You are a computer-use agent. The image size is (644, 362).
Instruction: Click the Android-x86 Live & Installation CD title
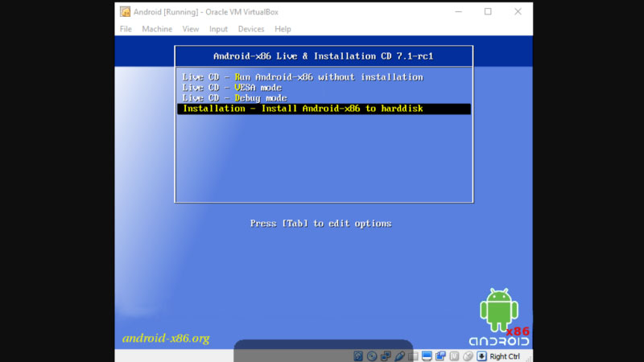[x=324, y=56]
